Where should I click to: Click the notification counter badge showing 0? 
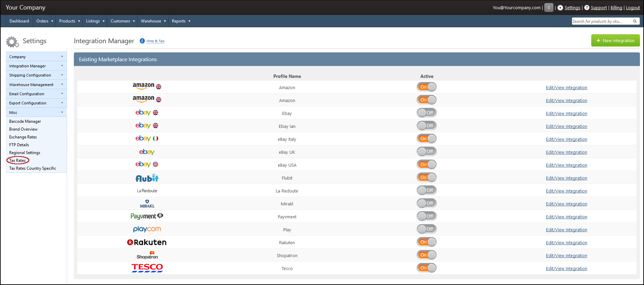point(549,7)
